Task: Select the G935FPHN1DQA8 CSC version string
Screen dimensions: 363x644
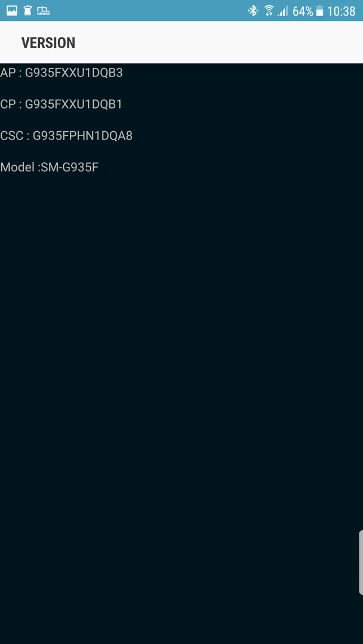Action: tap(82, 135)
